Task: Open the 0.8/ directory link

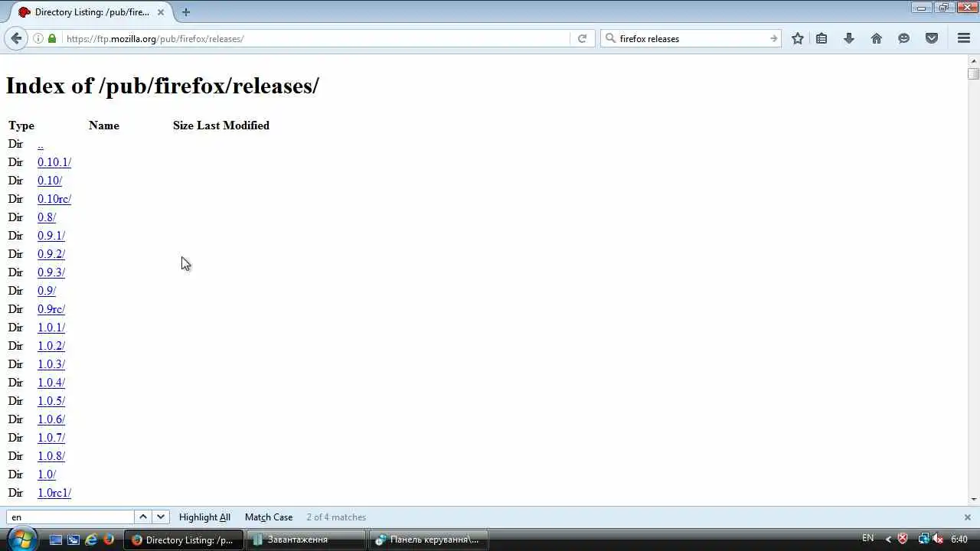Action: click(x=47, y=217)
